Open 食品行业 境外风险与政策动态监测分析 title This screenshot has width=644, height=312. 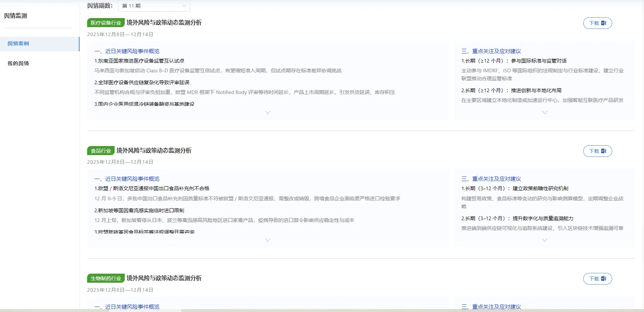[x=154, y=151]
